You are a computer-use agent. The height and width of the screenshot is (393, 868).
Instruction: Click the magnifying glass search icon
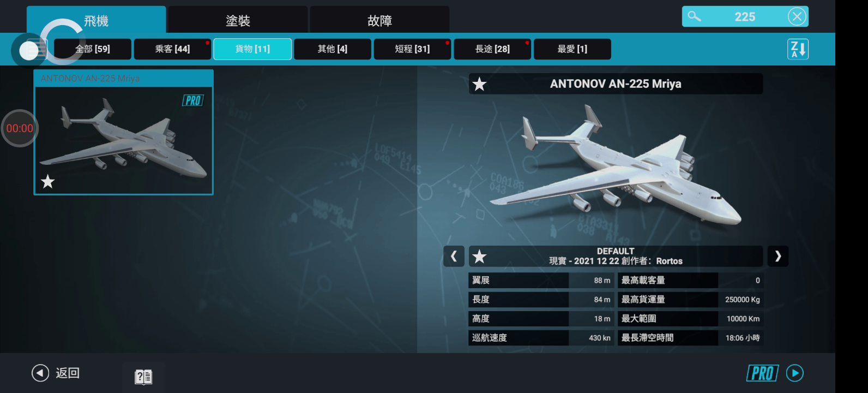(694, 16)
